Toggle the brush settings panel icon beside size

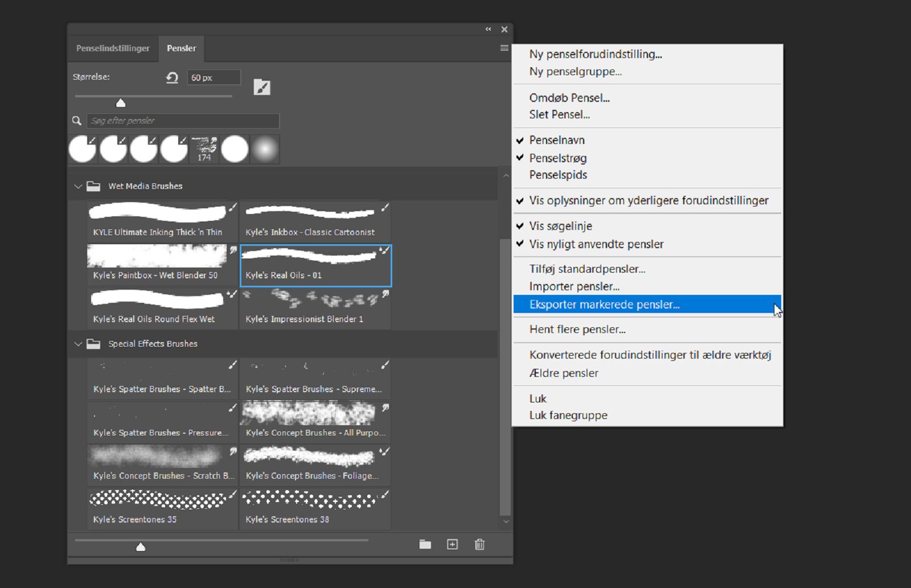coord(262,87)
